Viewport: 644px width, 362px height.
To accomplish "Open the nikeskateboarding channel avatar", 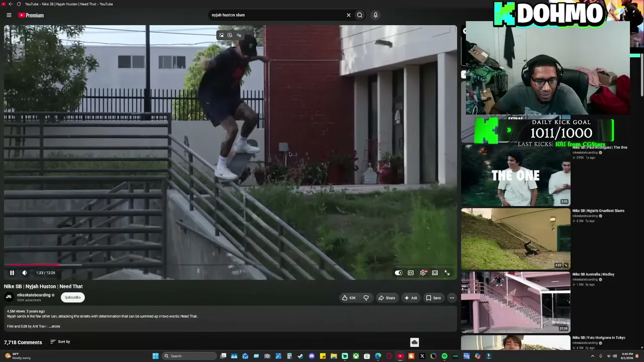I will coord(9,297).
